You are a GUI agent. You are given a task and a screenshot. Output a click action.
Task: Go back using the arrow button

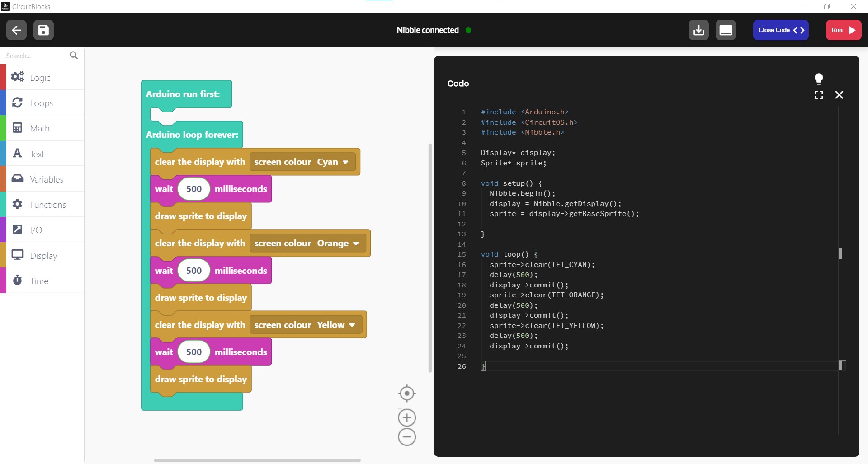point(16,30)
